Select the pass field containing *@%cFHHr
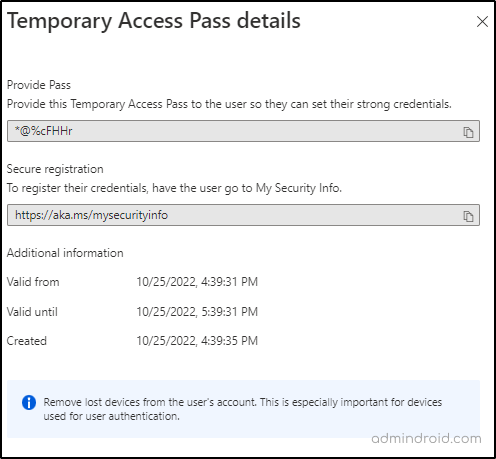The width and height of the screenshot is (496, 459). [x=243, y=131]
